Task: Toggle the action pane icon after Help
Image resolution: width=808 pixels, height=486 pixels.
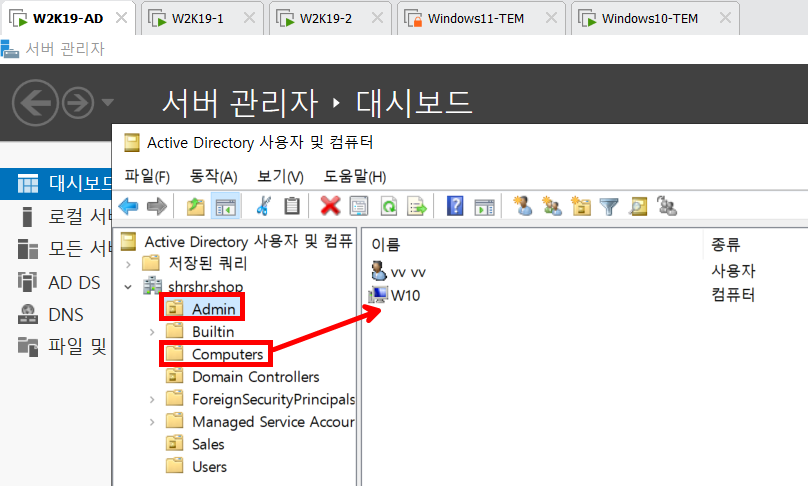Action: (484, 207)
